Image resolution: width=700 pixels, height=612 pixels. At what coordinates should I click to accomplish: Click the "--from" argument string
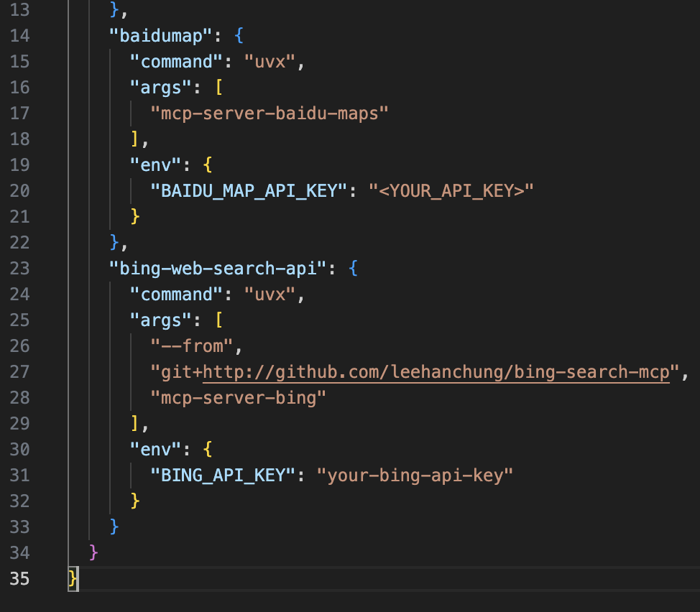(x=191, y=346)
